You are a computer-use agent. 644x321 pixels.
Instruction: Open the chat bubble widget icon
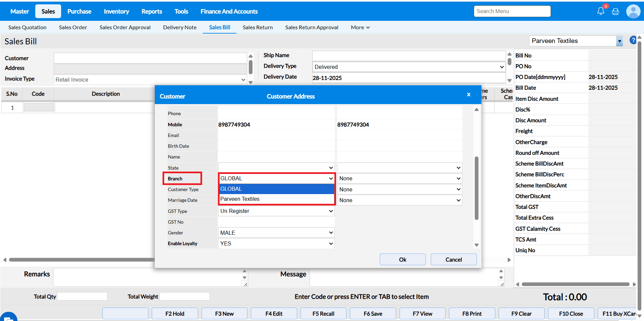tap(8, 317)
